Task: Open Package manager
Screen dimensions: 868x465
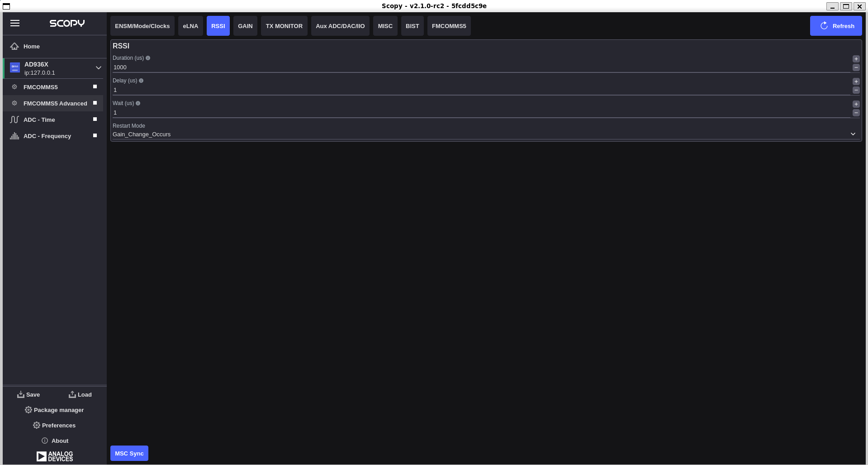Action: click(x=54, y=410)
